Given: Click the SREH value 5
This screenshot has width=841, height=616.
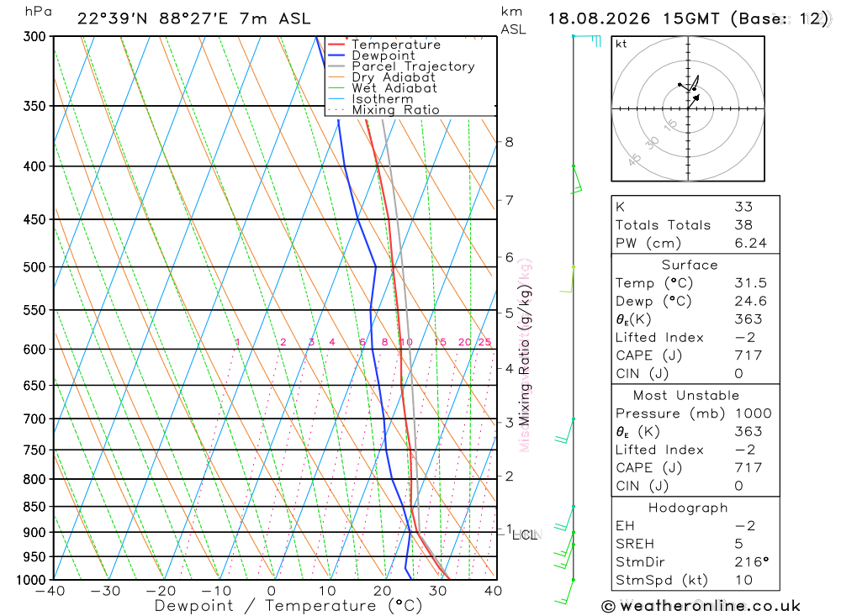Looking at the screenshot, I should coord(738,544).
